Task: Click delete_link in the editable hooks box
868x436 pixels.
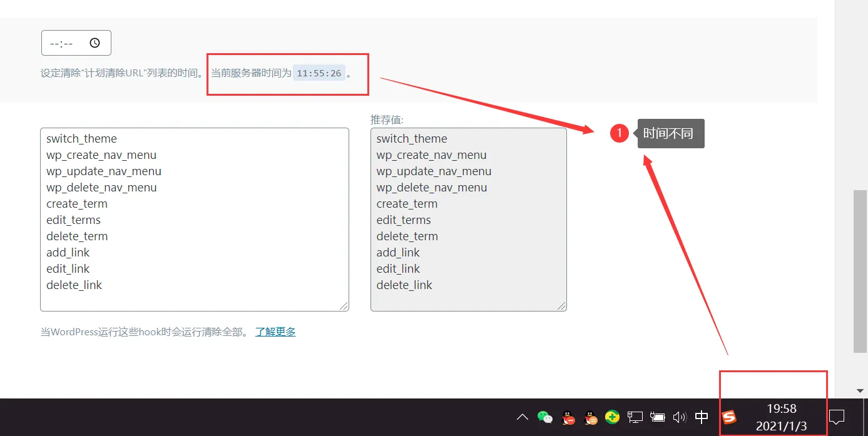Action: click(74, 285)
